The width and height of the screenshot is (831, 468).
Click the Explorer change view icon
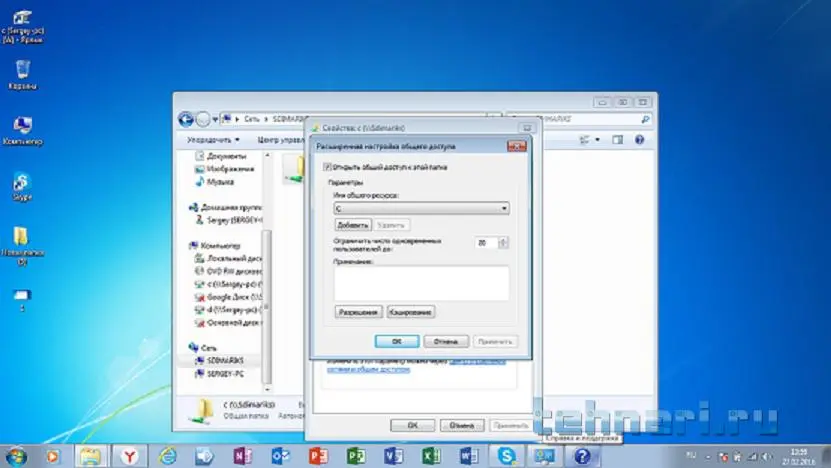coord(585,140)
